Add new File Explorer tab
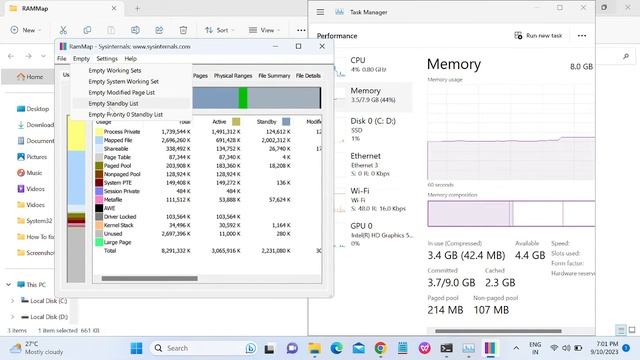Viewport: 640px width, 360px height. (138, 8)
